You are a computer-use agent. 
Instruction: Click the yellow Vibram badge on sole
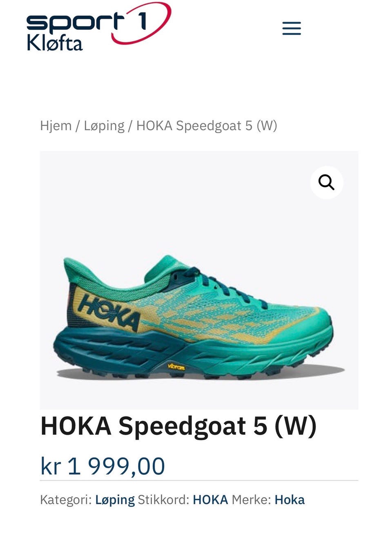point(176,367)
